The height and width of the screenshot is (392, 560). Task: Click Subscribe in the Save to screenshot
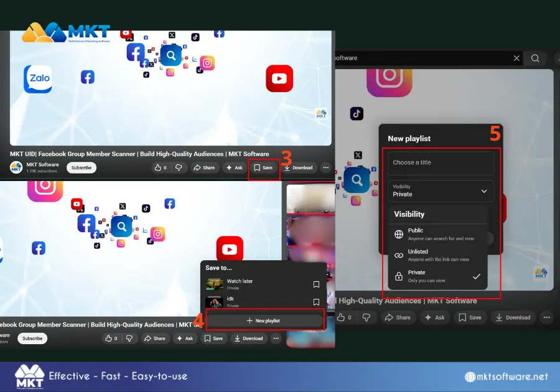[x=32, y=338]
